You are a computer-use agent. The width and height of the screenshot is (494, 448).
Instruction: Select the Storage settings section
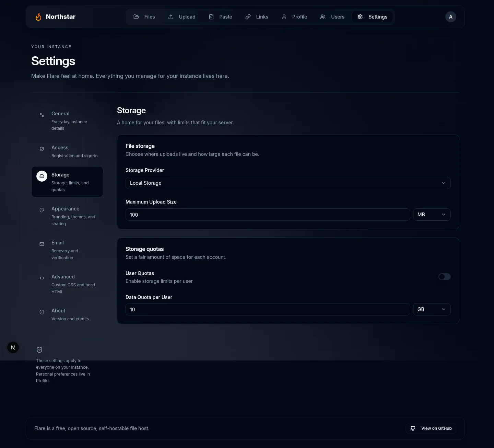tap(67, 182)
